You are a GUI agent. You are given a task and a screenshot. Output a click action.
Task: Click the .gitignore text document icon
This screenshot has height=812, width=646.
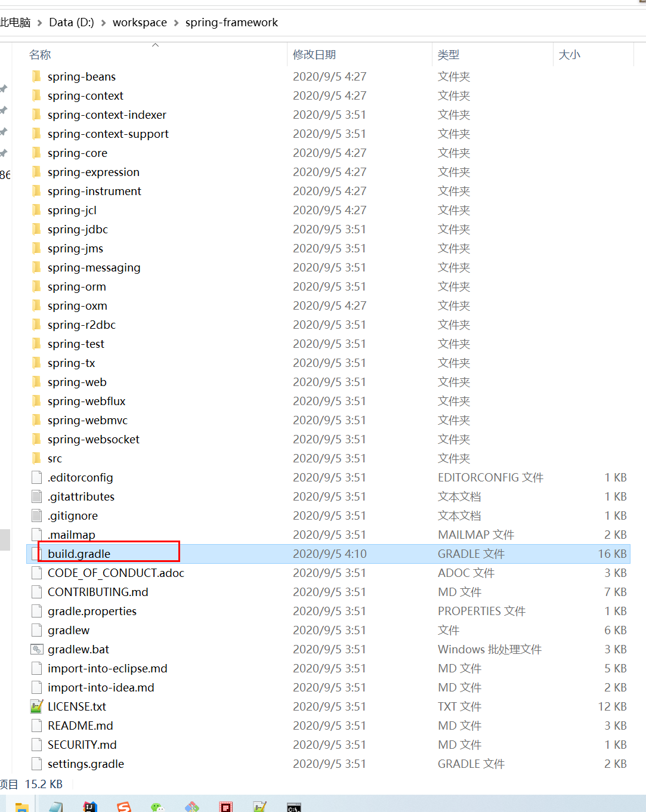click(36, 515)
